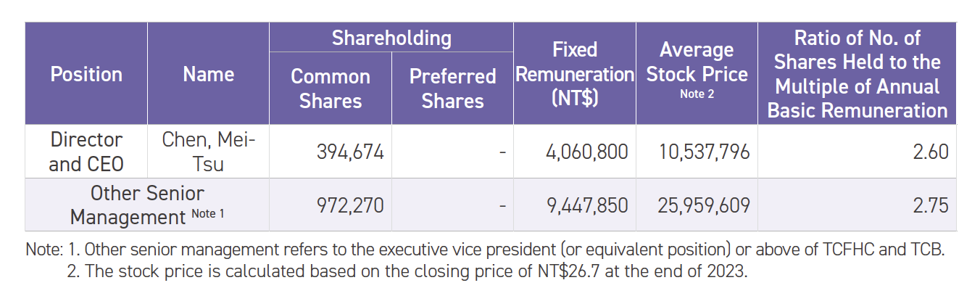Select the 10,537,796 average stock price cell

click(705, 152)
